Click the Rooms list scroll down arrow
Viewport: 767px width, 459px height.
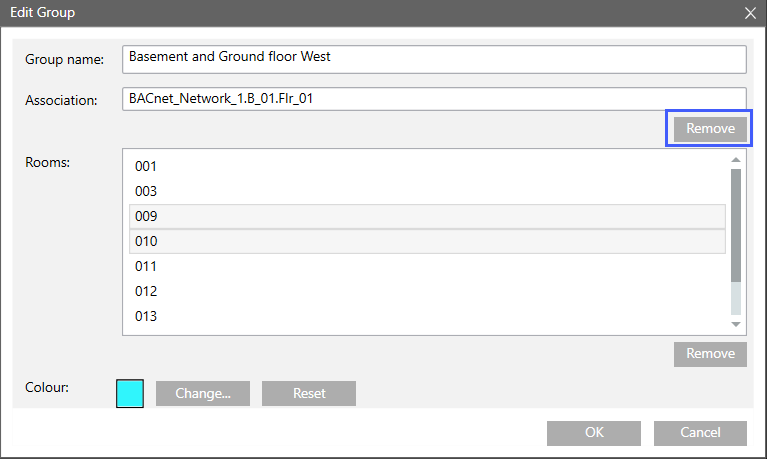736,324
